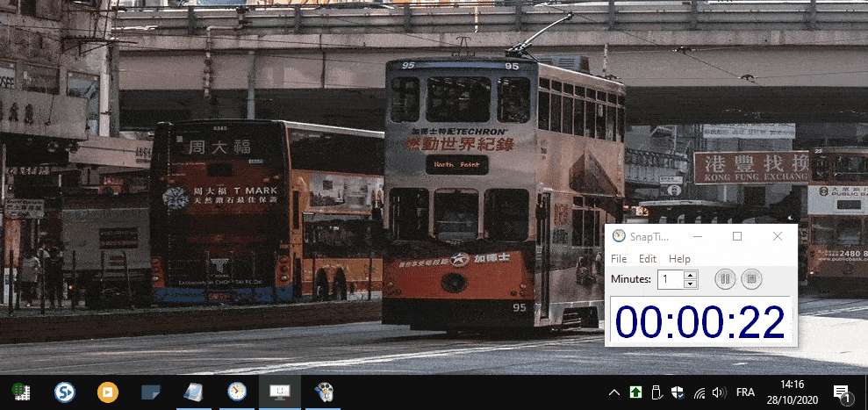Pause the SnapTimer countdown
The image size is (868, 410).
click(x=725, y=278)
